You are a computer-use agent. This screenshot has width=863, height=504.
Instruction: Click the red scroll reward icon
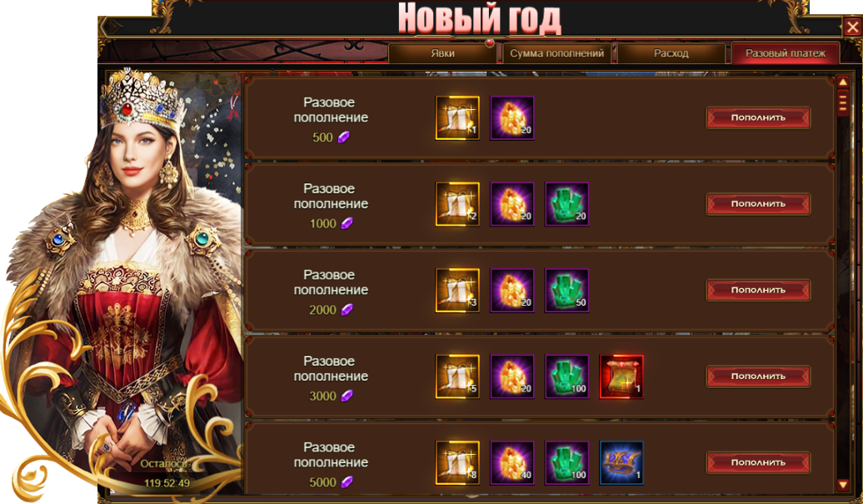click(621, 377)
